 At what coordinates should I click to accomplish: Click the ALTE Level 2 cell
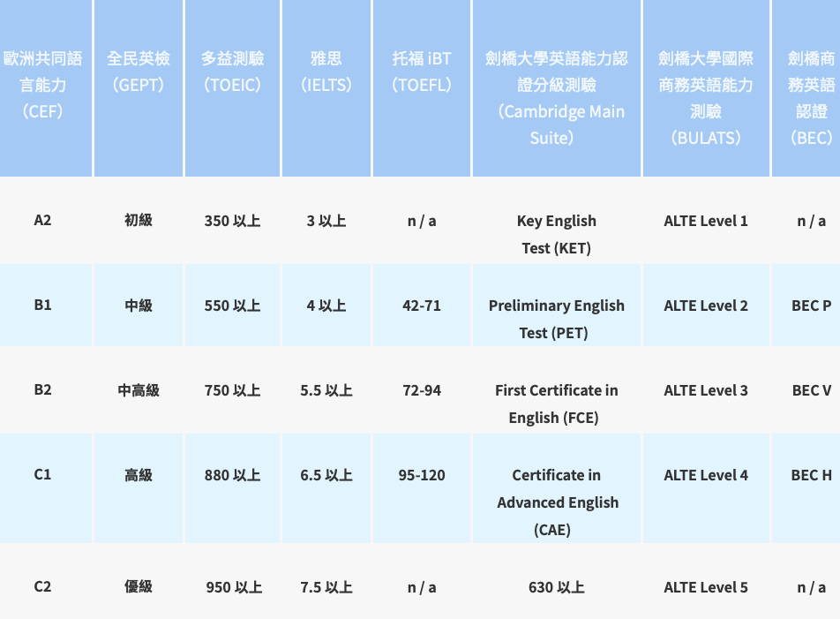[706, 306]
